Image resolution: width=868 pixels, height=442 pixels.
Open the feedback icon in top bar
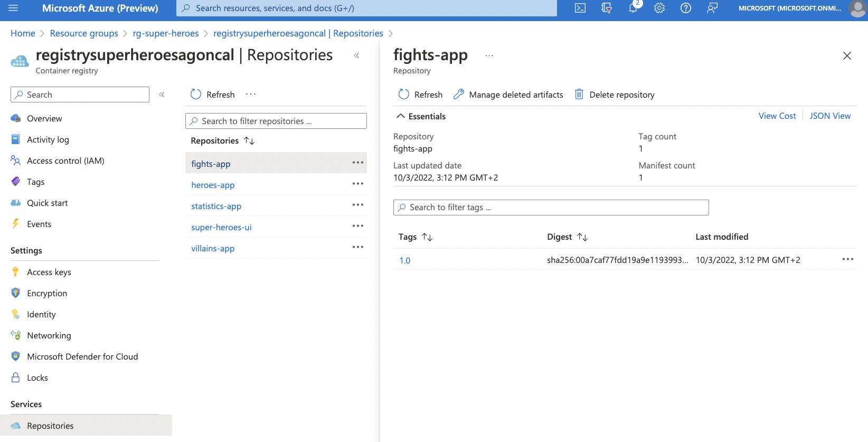(x=712, y=8)
